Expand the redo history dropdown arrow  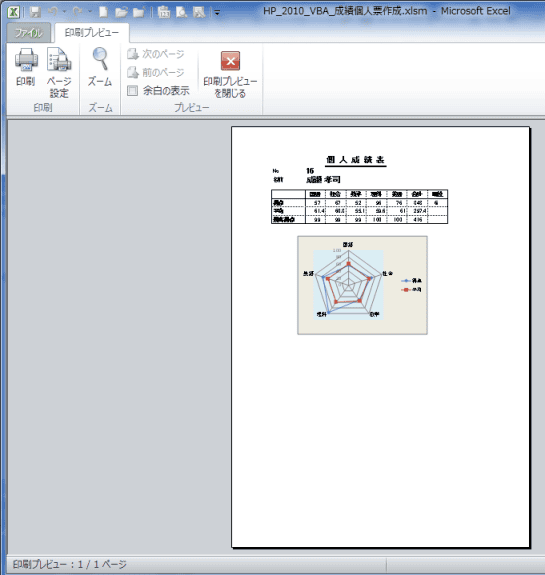[x=90, y=12]
